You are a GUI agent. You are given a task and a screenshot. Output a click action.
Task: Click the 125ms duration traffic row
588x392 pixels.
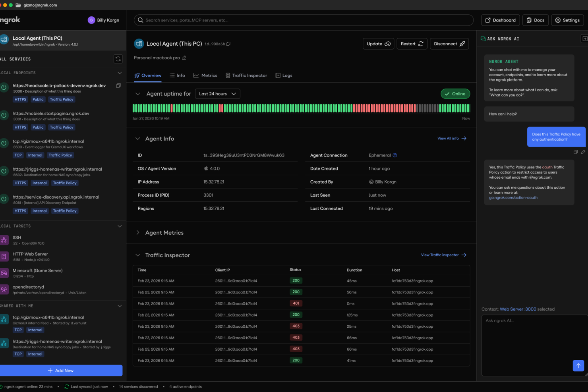[x=301, y=315]
